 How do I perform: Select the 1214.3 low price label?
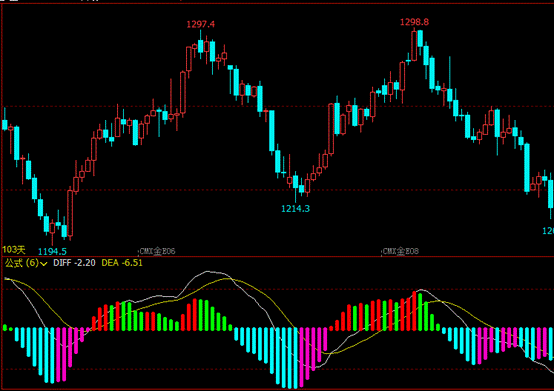[x=295, y=209]
